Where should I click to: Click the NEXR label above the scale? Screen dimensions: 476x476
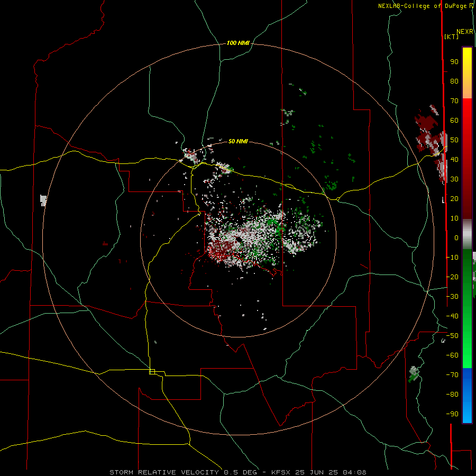pos(465,32)
